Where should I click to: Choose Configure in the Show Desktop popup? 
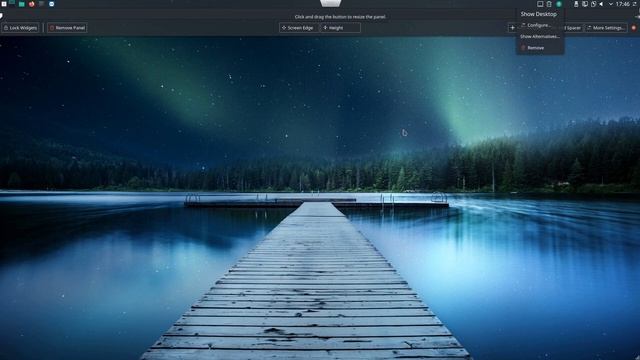(x=540, y=25)
